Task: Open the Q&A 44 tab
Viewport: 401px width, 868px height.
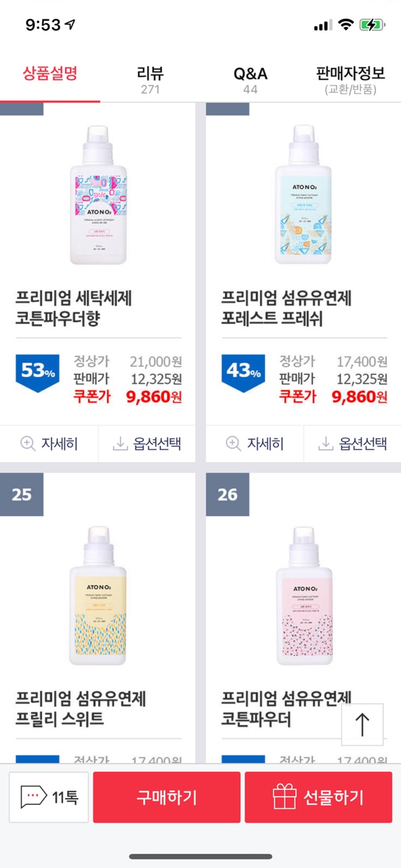Action: click(251, 80)
